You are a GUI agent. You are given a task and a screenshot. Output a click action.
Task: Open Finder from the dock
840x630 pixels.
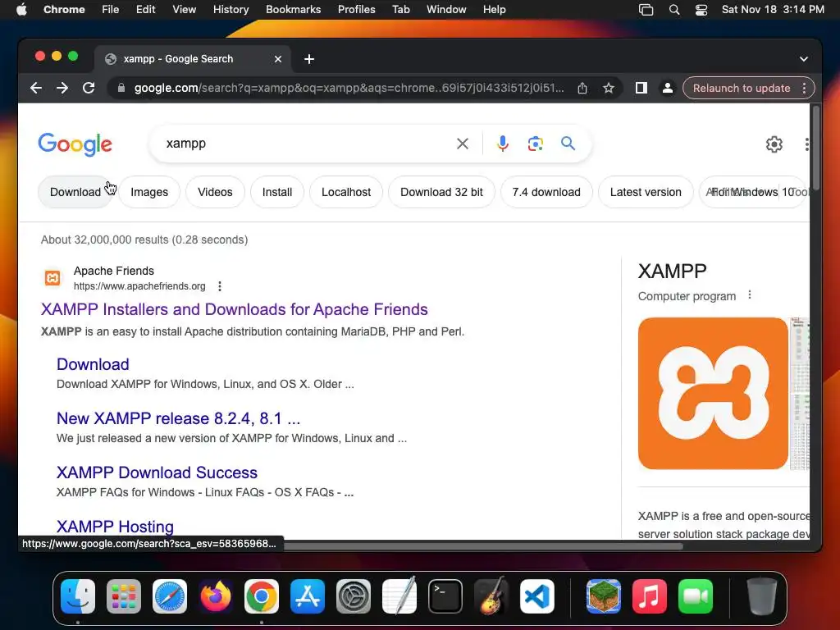point(78,596)
